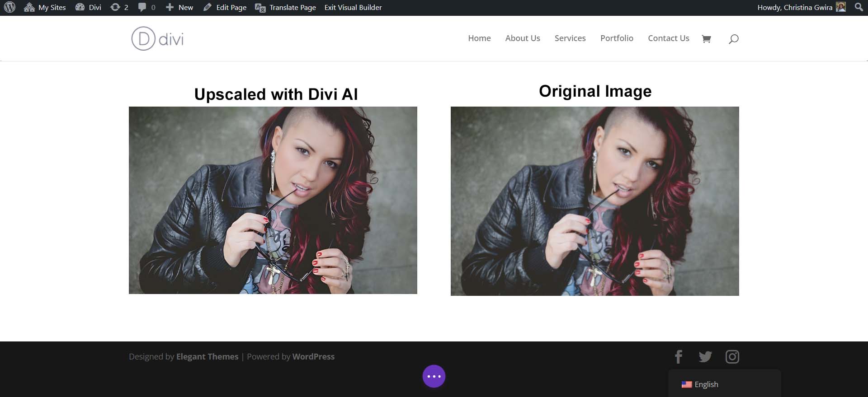Open the Twitter footer icon

pos(705,357)
